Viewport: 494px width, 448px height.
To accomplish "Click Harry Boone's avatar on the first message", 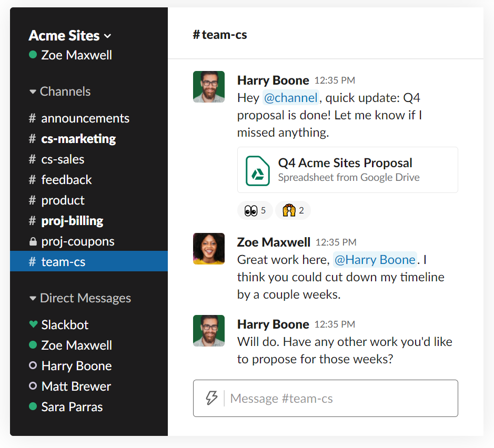I will (x=209, y=87).
